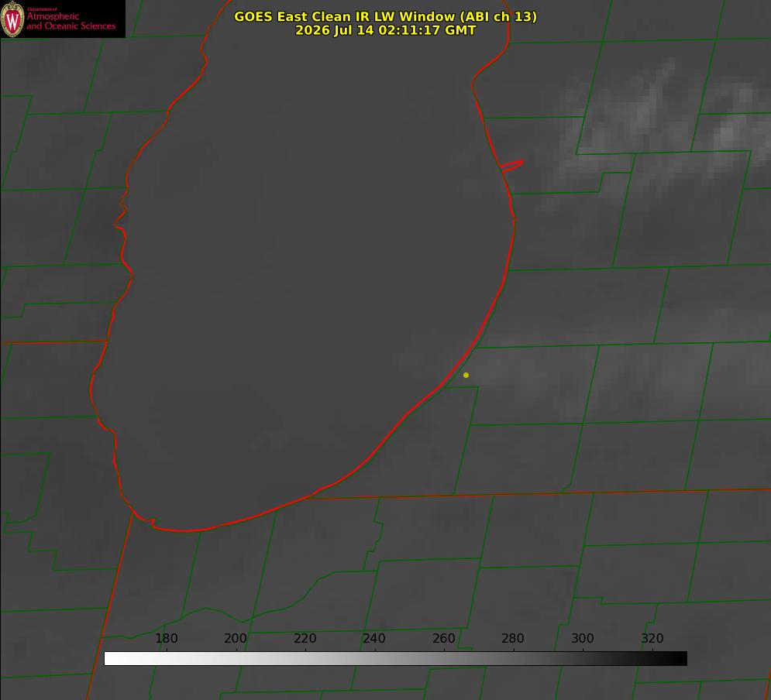Click the black end of the colorbar
The height and width of the screenshot is (700, 771).
[x=680, y=658]
